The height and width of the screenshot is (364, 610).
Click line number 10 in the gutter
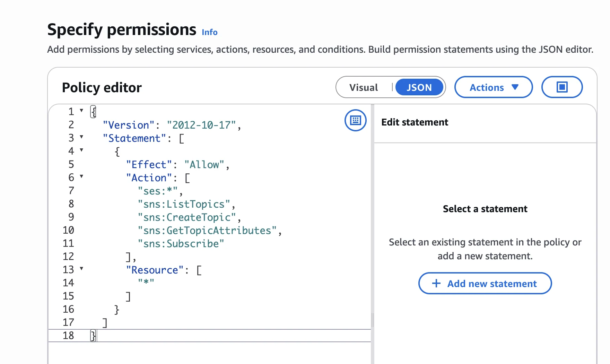tap(68, 230)
